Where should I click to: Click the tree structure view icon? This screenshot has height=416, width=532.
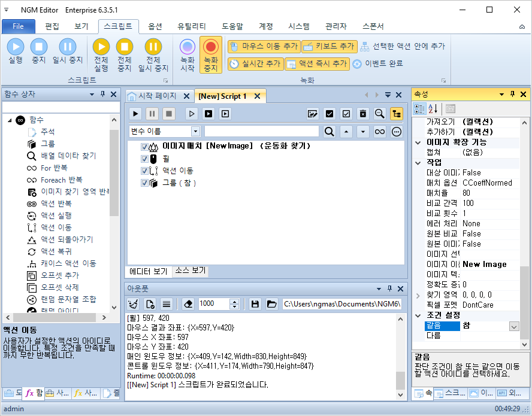tap(396, 114)
